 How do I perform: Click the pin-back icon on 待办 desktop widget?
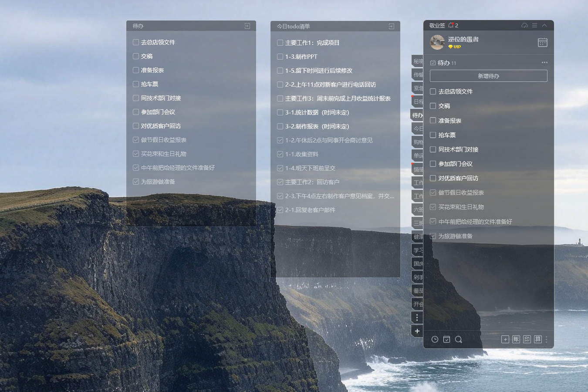click(247, 26)
